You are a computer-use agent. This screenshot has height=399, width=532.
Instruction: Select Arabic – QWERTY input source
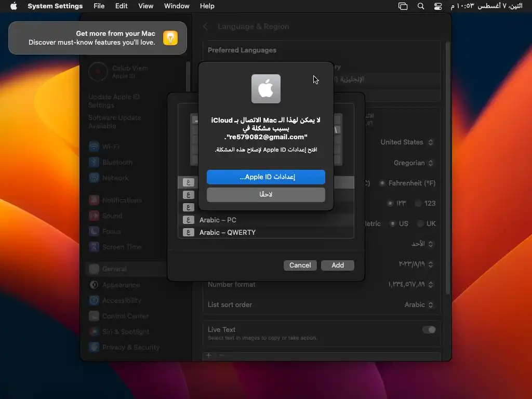coord(265,232)
